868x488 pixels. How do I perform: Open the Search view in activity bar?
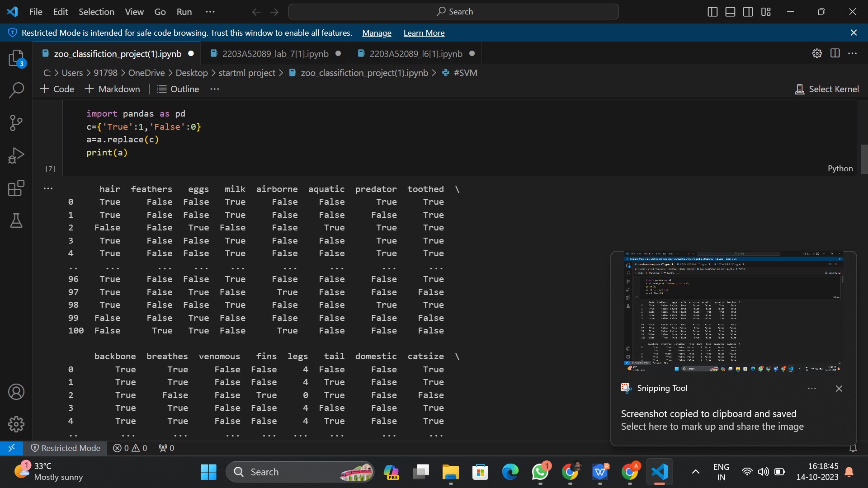point(16,90)
